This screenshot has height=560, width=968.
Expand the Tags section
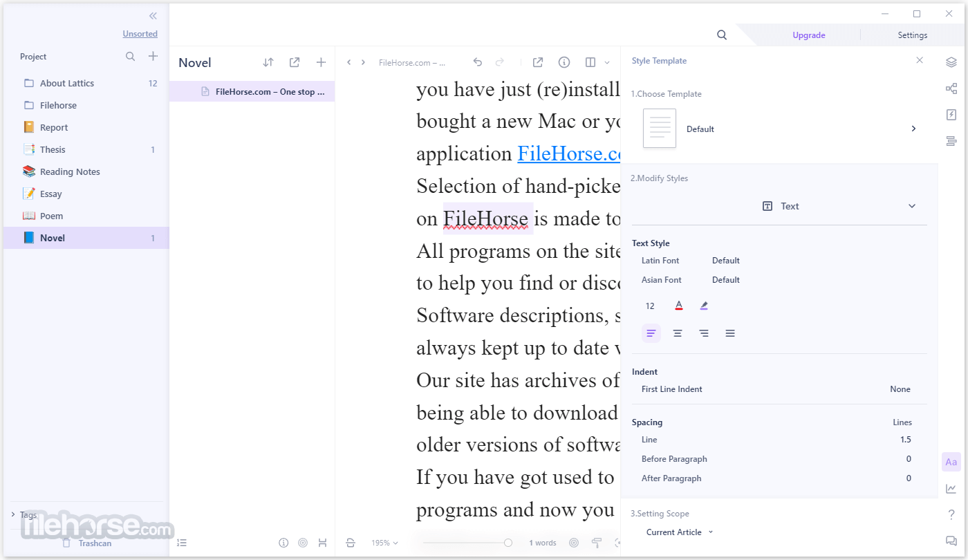pyautogui.click(x=13, y=514)
